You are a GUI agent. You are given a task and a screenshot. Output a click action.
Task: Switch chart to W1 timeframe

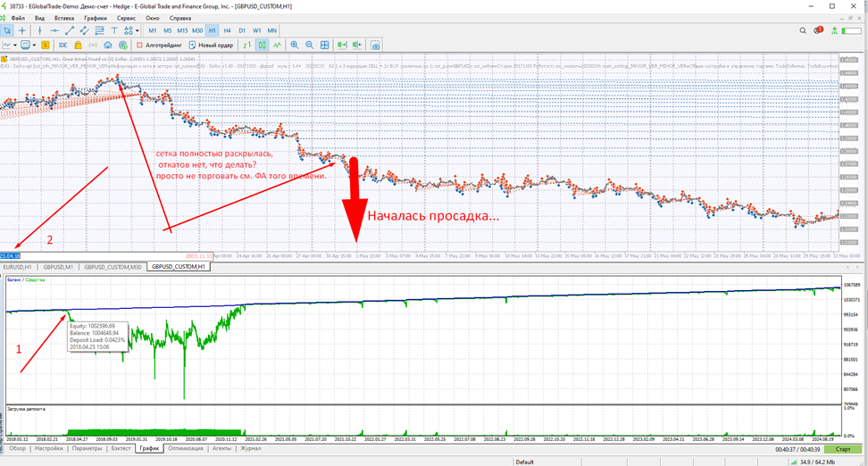click(257, 30)
